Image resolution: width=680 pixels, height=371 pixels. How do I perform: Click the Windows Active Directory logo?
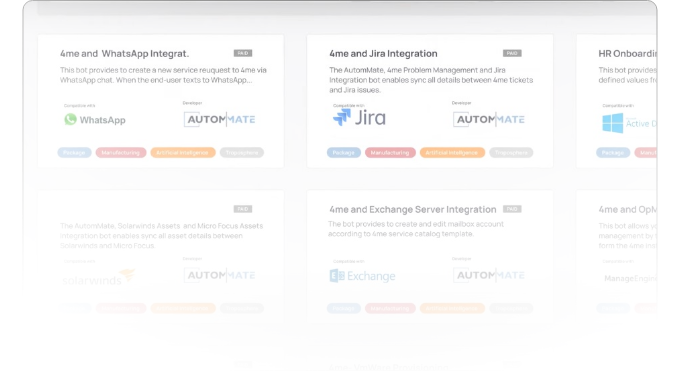click(630, 123)
